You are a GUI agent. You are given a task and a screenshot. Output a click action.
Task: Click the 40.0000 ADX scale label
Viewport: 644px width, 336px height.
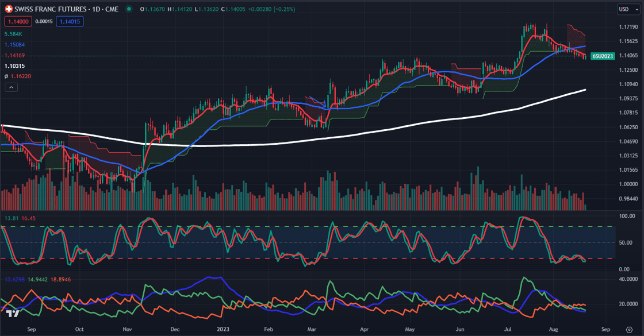click(628, 279)
